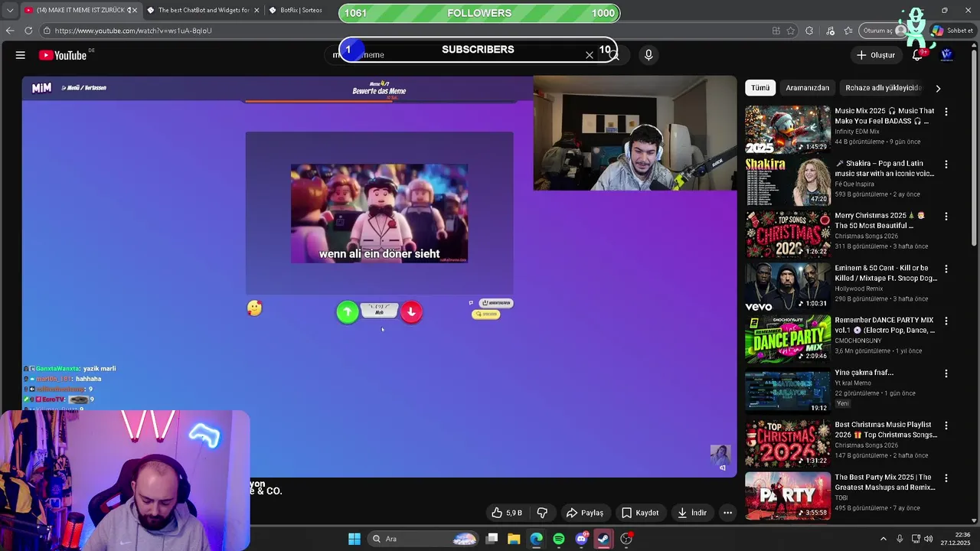Open the Shakira Pop and Latin thumbnail

click(x=788, y=181)
